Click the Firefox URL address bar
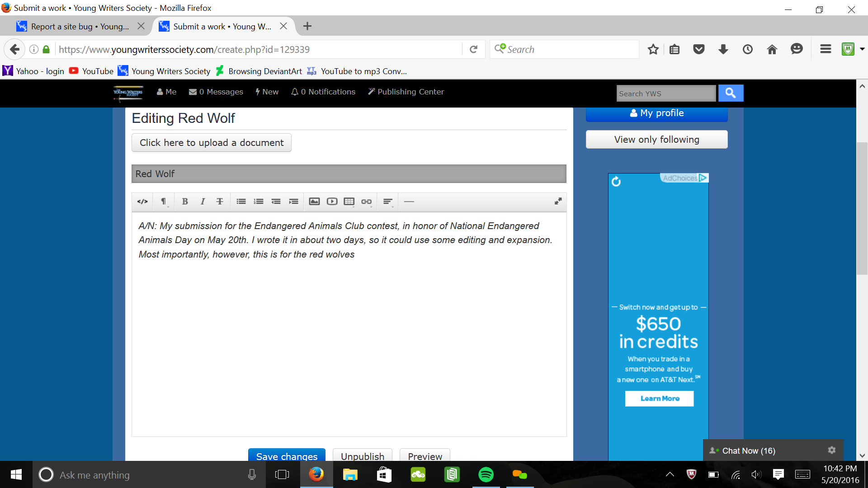868x488 pixels. pos(258,50)
